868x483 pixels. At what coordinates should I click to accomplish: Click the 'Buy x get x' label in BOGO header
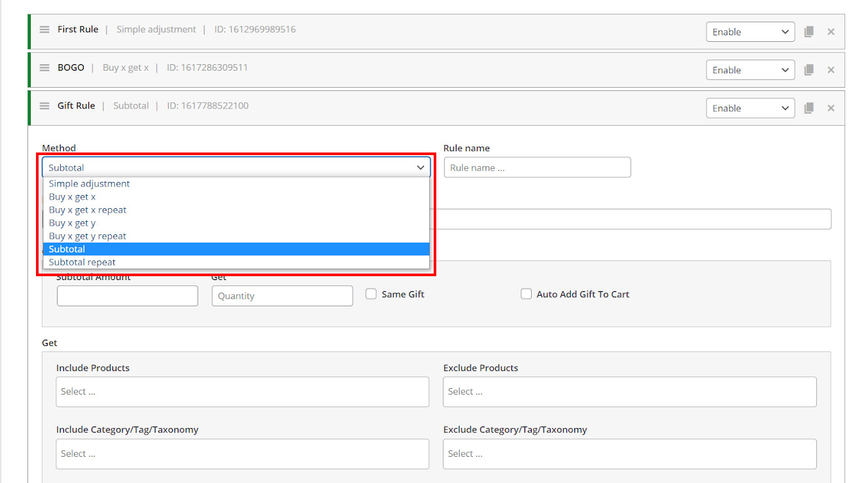tap(126, 67)
